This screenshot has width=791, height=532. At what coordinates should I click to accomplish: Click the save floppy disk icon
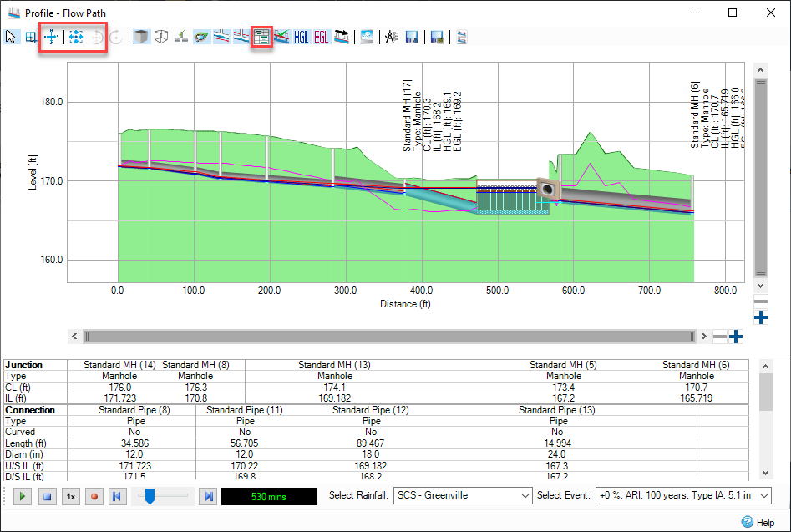click(x=412, y=37)
